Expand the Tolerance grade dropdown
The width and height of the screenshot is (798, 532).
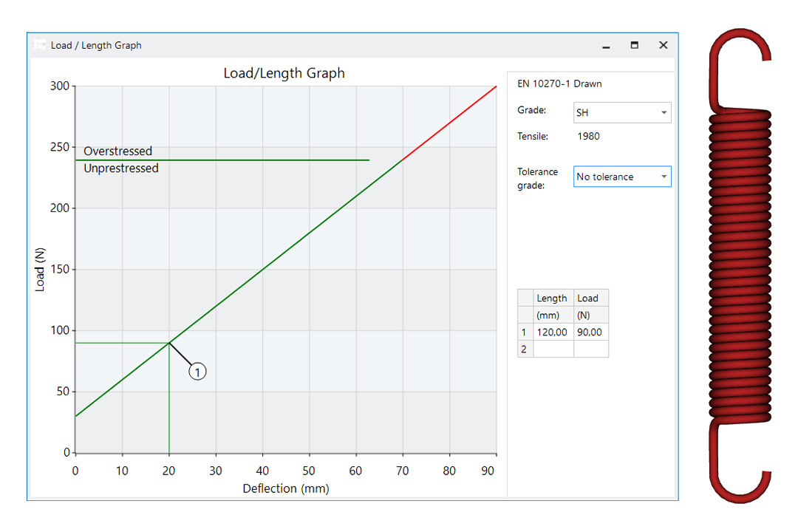pyautogui.click(x=622, y=177)
